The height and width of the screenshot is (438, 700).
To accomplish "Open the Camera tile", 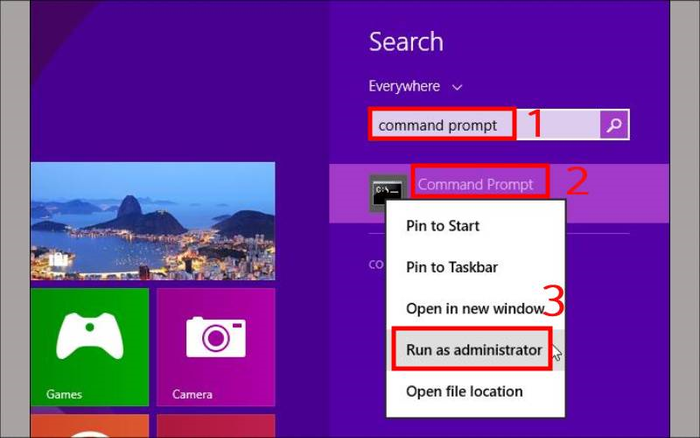I will click(216, 346).
